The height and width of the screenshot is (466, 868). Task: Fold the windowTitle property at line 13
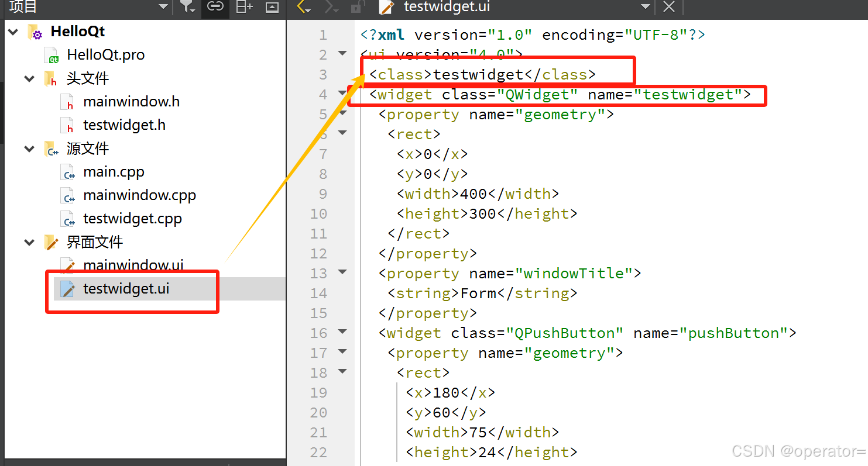pyautogui.click(x=342, y=272)
